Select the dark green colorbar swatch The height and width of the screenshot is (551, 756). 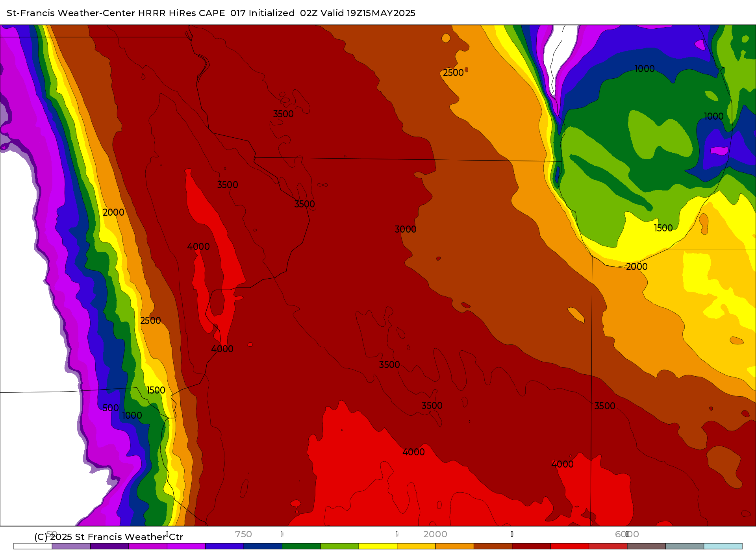click(301, 546)
